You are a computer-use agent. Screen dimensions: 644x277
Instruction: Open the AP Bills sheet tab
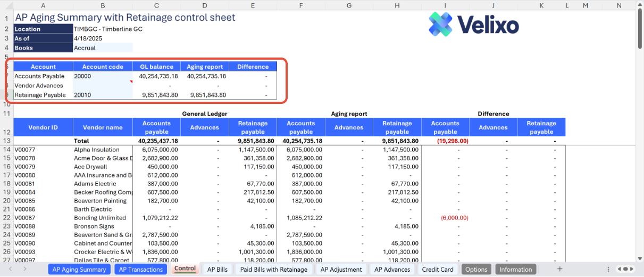point(218,270)
